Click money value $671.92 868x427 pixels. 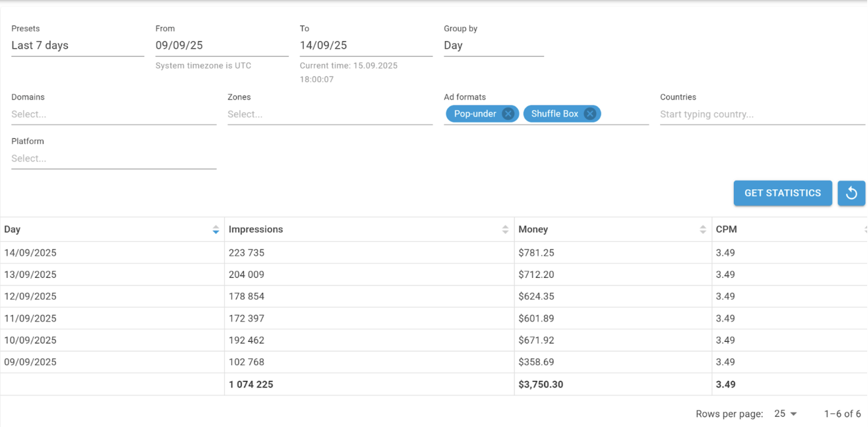click(536, 340)
